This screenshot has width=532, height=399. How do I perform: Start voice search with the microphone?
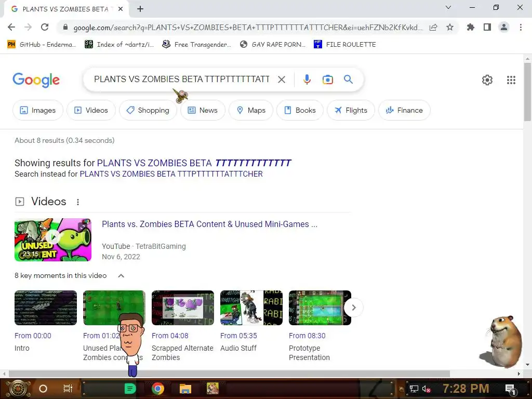point(307,79)
